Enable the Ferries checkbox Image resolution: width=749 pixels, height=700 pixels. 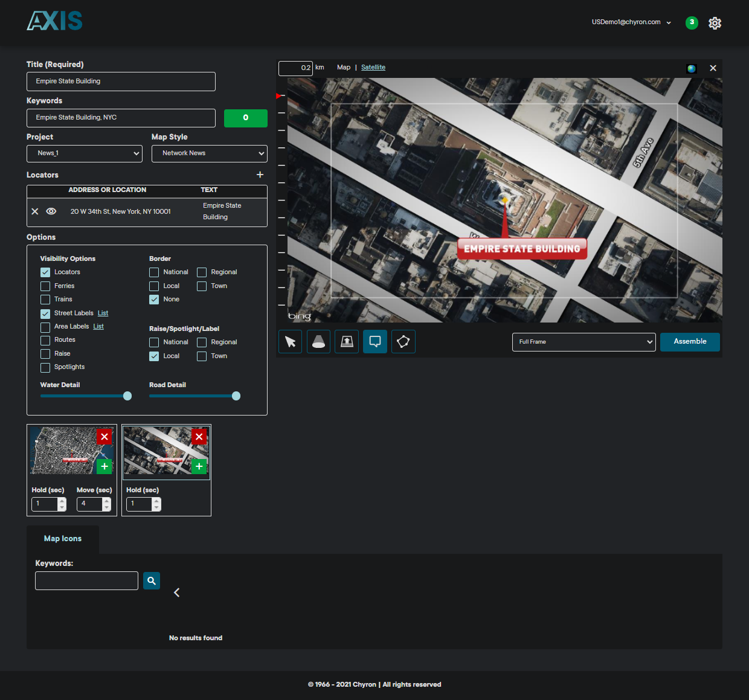click(x=45, y=286)
